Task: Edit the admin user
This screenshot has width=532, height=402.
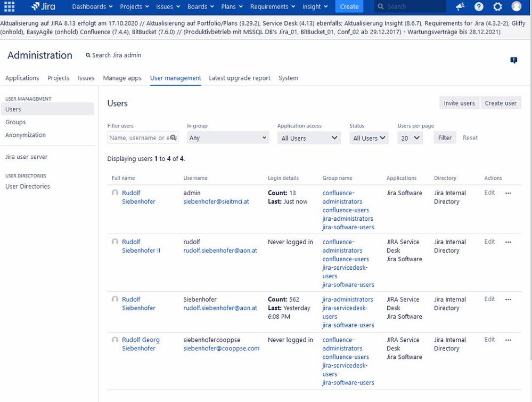Action: tap(489, 192)
